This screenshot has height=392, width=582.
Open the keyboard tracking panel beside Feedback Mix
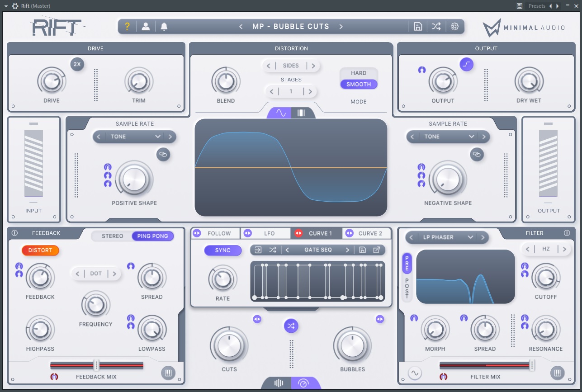pos(168,373)
